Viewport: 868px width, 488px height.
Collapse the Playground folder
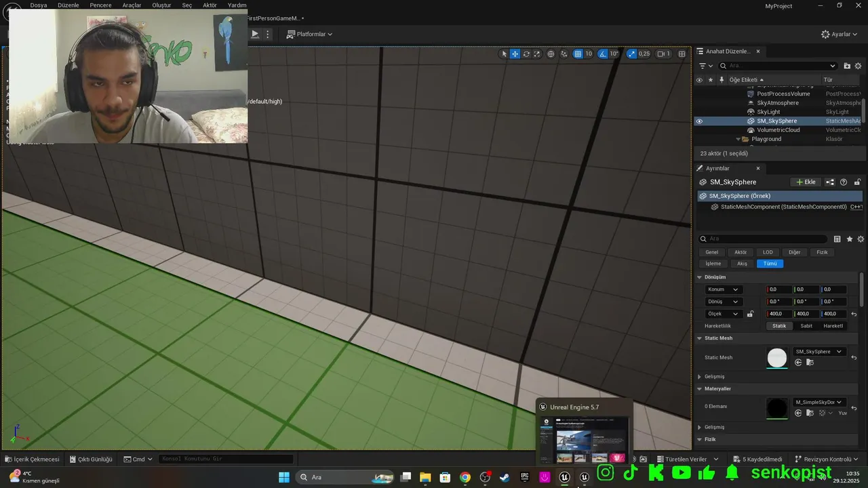click(738, 139)
